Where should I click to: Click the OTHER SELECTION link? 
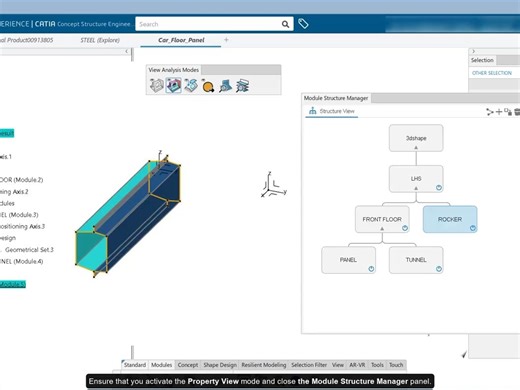pos(492,73)
